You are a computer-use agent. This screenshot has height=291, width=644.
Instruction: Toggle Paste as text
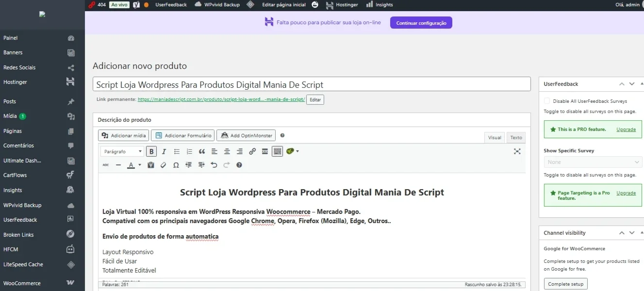pyautogui.click(x=151, y=165)
